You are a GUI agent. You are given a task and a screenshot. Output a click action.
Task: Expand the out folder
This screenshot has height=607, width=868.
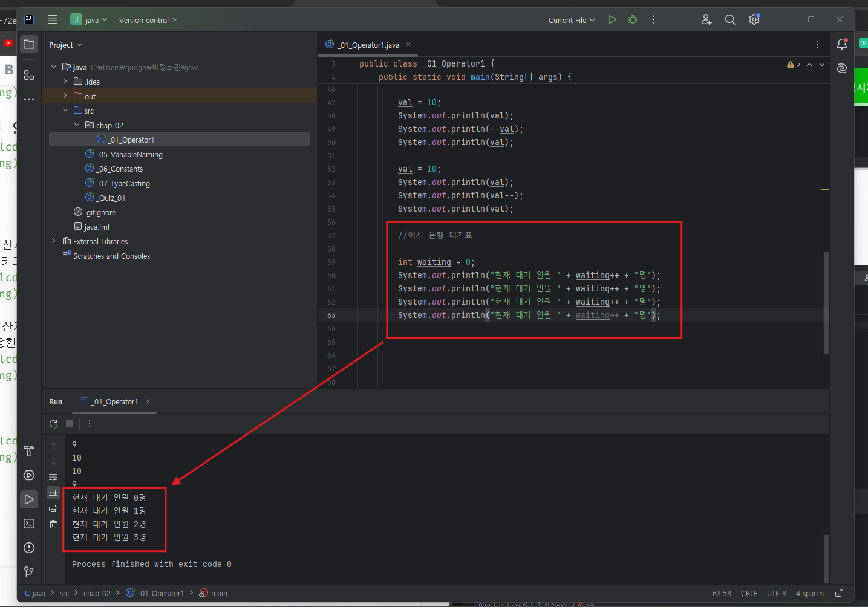(x=65, y=96)
